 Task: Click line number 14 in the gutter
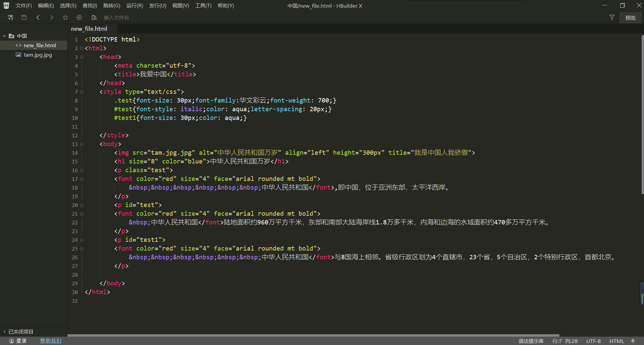coord(74,153)
